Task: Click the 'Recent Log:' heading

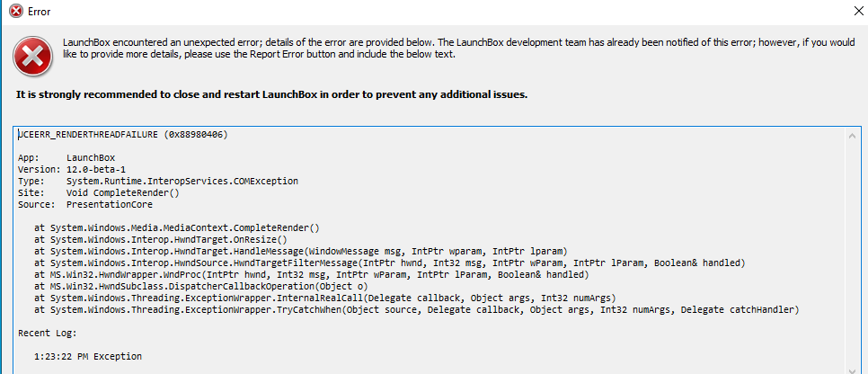Action: 48,334
